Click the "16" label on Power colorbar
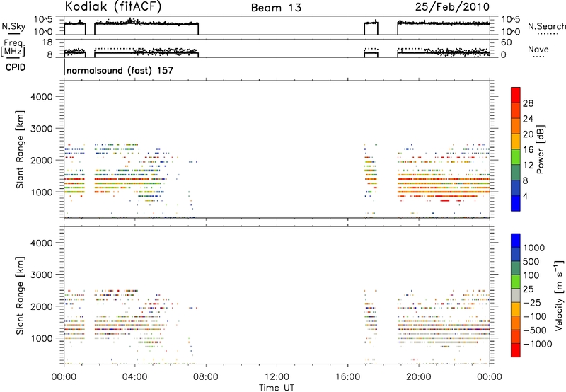 528,150
